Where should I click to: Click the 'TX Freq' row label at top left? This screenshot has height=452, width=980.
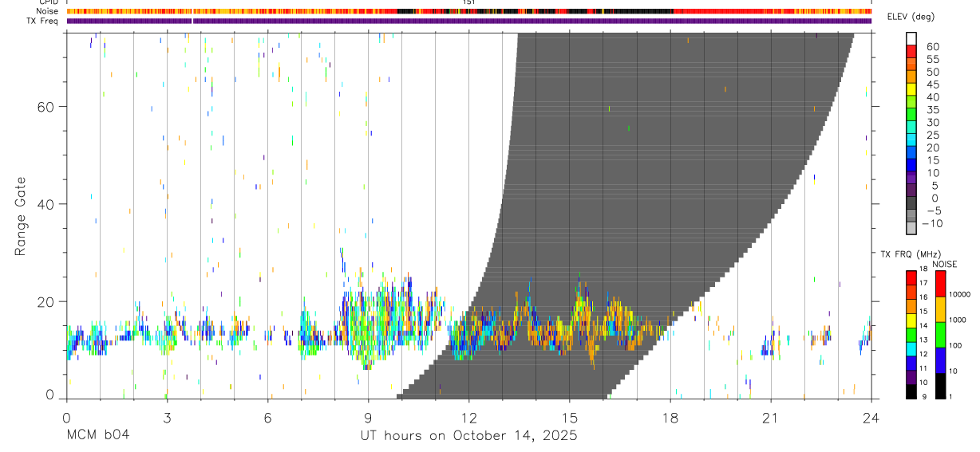pos(43,21)
